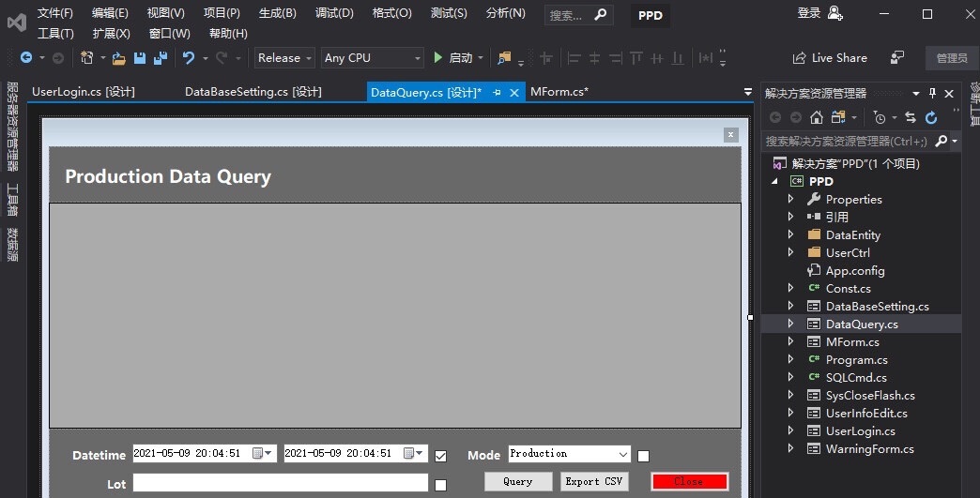Switch to DataBaseSetting.cs design tab

pyautogui.click(x=253, y=92)
